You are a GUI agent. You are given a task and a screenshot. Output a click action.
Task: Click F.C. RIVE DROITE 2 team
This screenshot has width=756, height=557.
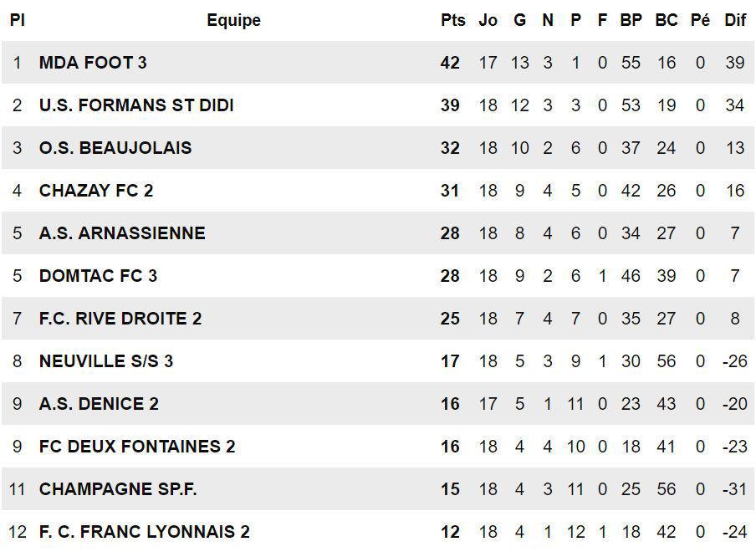click(120, 319)
